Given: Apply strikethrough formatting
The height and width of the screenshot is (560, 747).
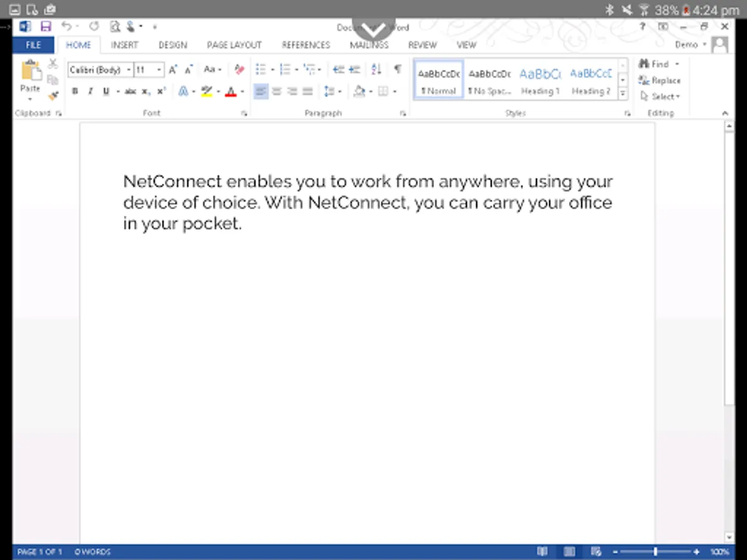Looking at the screenshot, I should point(130,91).
